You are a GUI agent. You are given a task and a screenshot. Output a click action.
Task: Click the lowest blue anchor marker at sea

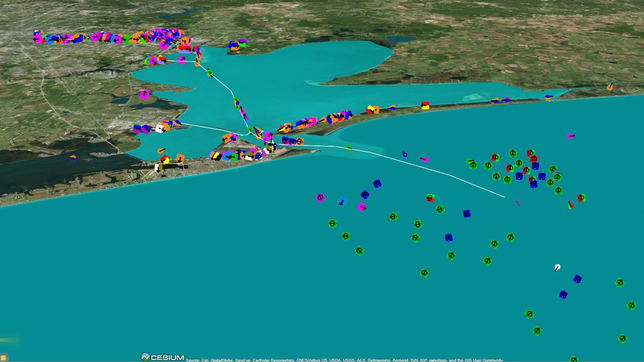pyautogui.click(x=563, y=294)
